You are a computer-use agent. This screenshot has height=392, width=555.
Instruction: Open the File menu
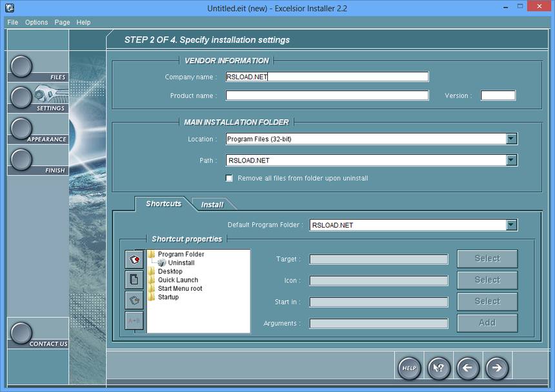12,23
